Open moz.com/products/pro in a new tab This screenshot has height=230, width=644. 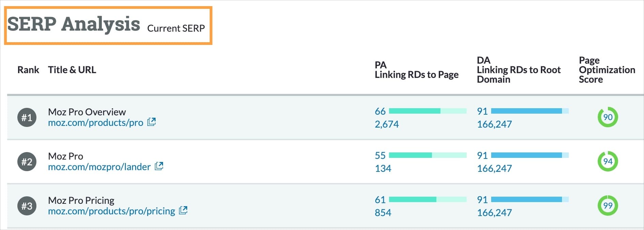152,122
